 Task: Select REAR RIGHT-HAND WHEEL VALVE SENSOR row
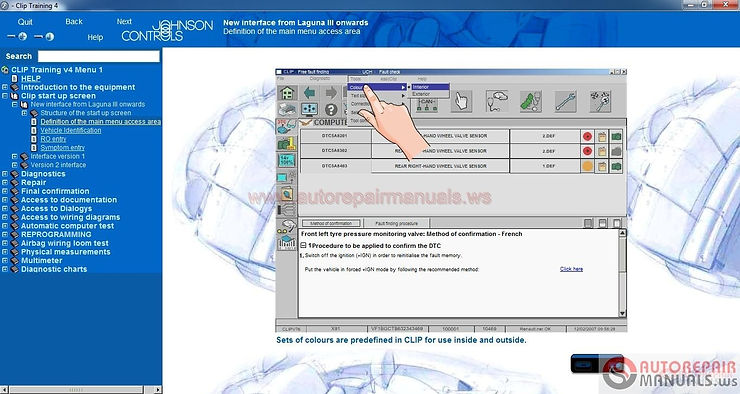coord(440,166)
